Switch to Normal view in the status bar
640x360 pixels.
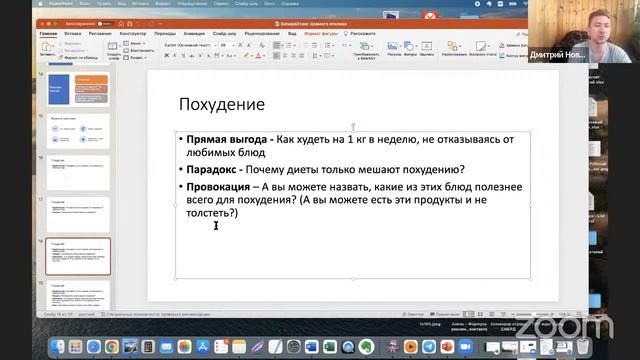469,314
